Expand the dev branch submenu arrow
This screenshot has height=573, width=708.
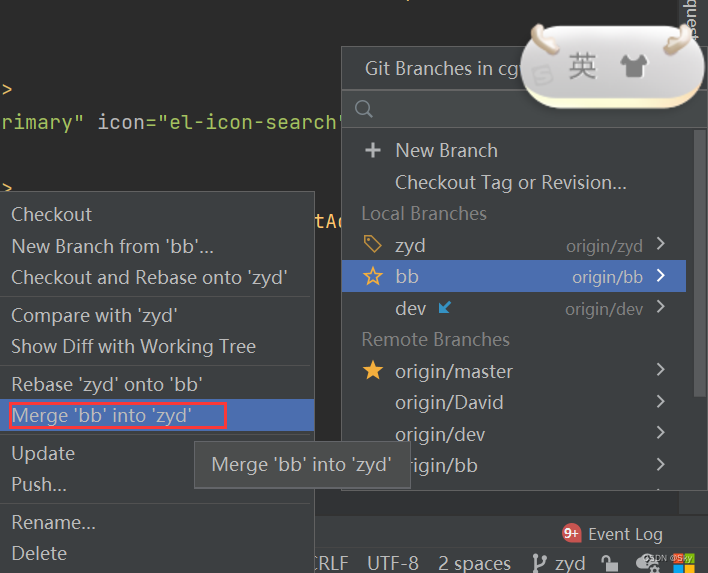[661, 307]
